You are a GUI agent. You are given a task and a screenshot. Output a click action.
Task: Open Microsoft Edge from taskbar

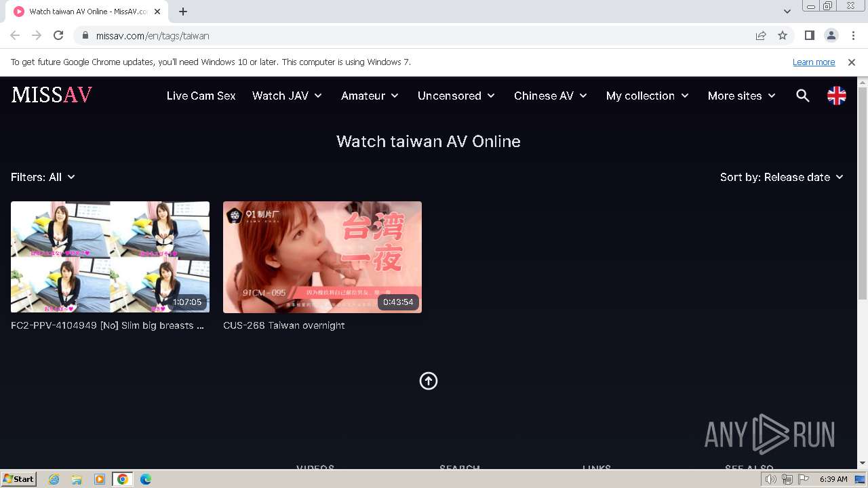[146, 479]
